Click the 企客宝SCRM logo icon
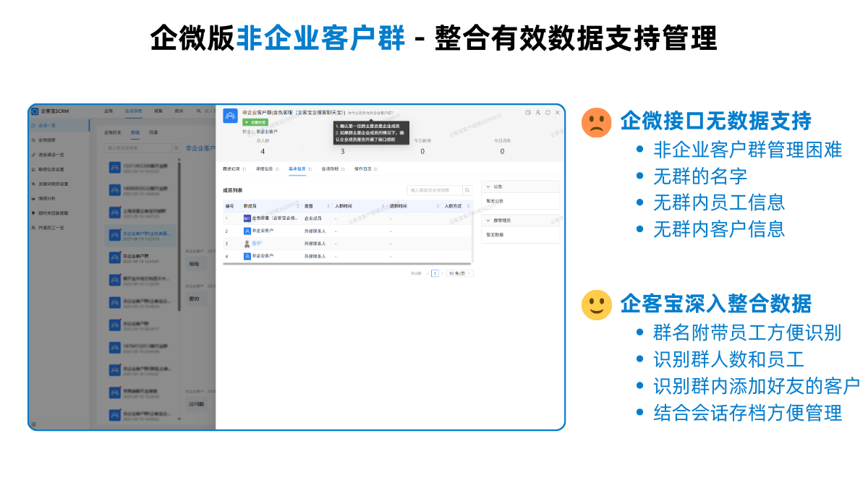 [x=35, y=111]
